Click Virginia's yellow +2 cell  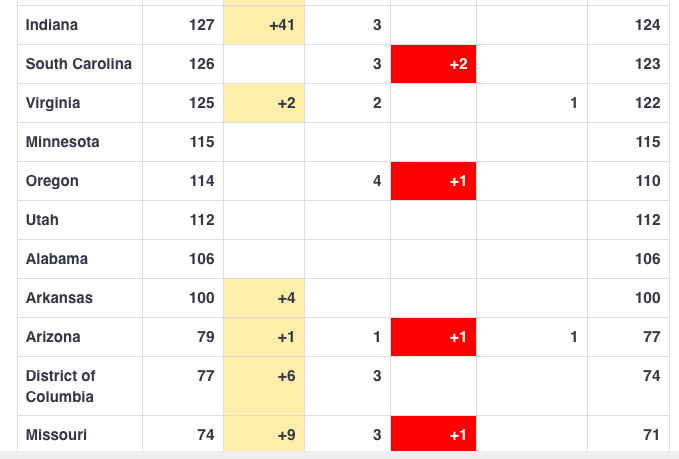(x=264, y=103)
